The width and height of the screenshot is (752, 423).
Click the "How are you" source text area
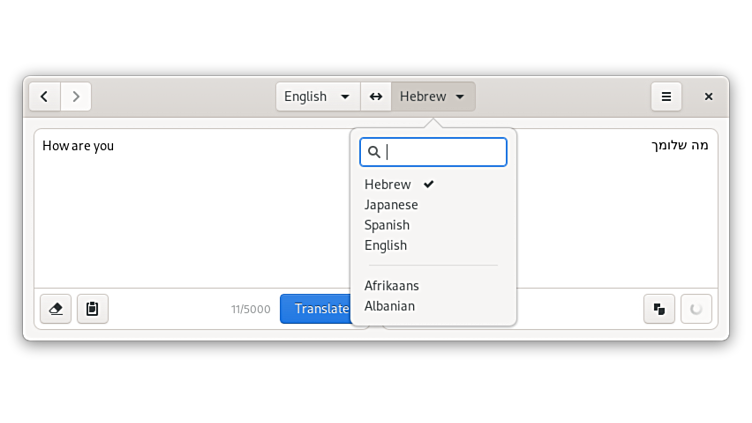click(x=190, y=200)
